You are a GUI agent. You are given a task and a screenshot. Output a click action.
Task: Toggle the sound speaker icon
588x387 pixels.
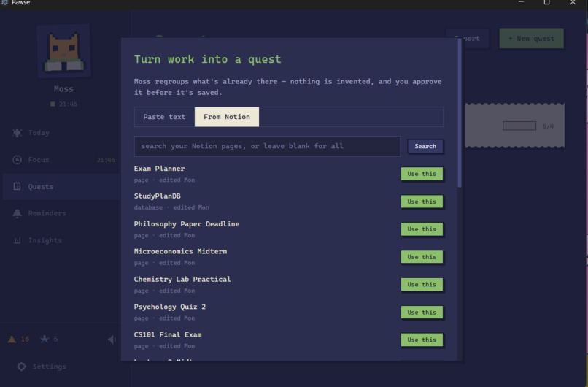coord(112,340)
